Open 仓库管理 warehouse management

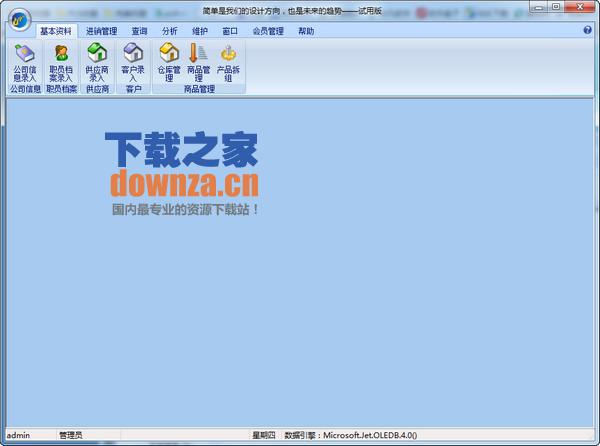169,63
